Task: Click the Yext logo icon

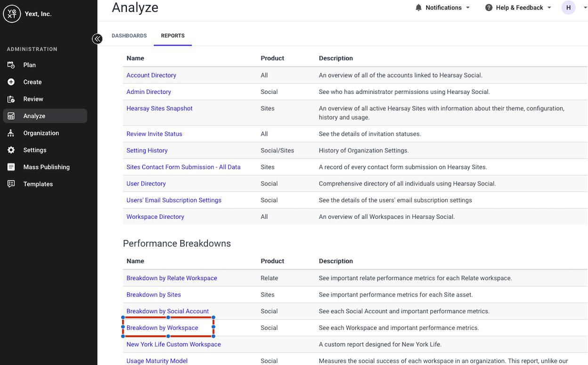Action: click(x=12, y=14)
